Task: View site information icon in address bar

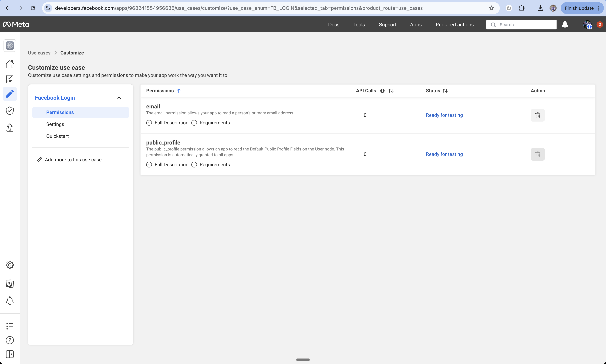Action: click(x=48, y=8)
